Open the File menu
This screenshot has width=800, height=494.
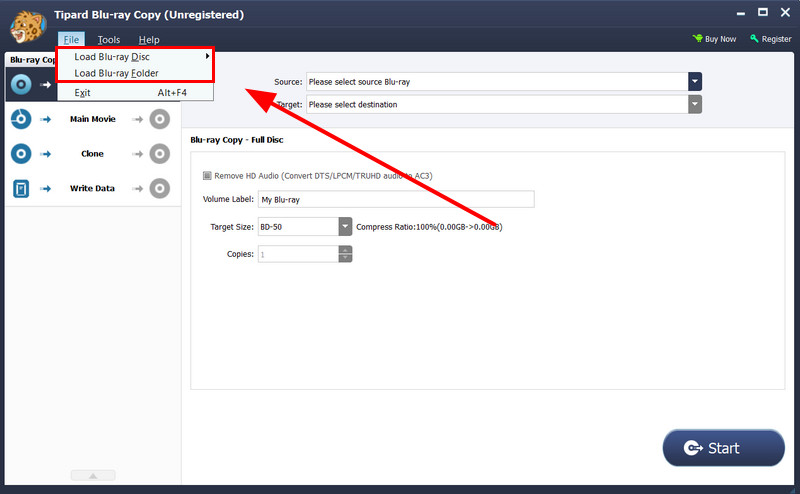coord(71,39)
